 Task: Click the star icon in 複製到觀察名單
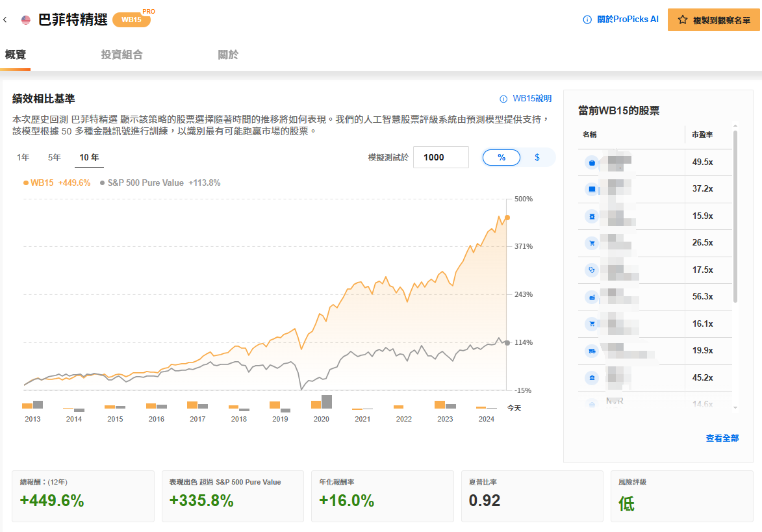coord(683,20)
